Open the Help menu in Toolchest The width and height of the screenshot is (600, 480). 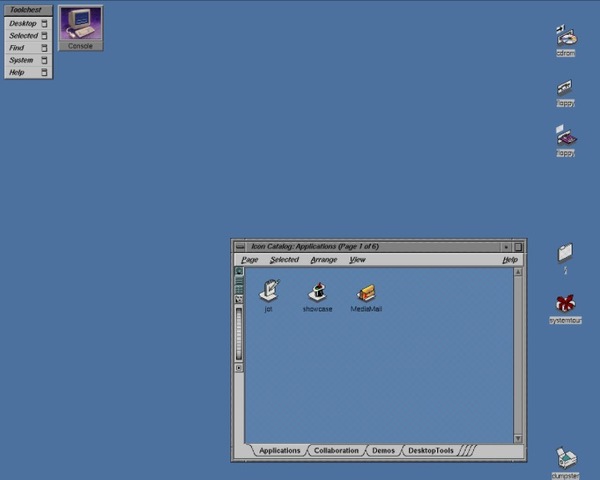pos(28,72)
